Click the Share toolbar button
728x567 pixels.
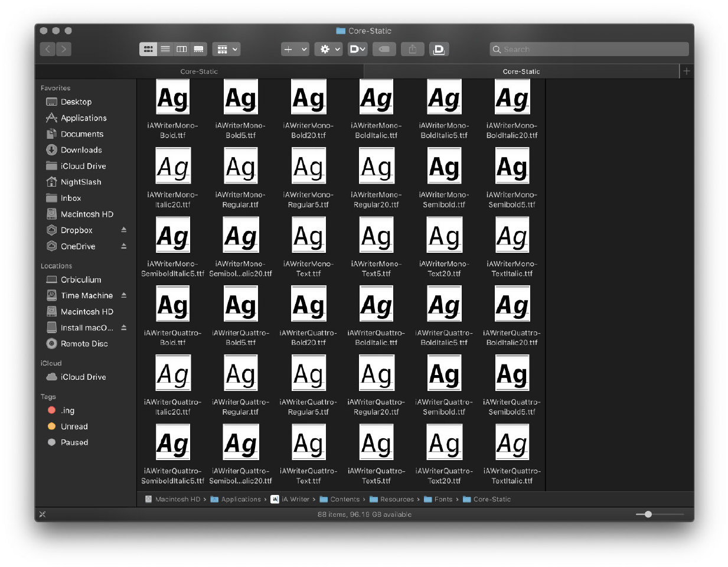pos(412,49)
